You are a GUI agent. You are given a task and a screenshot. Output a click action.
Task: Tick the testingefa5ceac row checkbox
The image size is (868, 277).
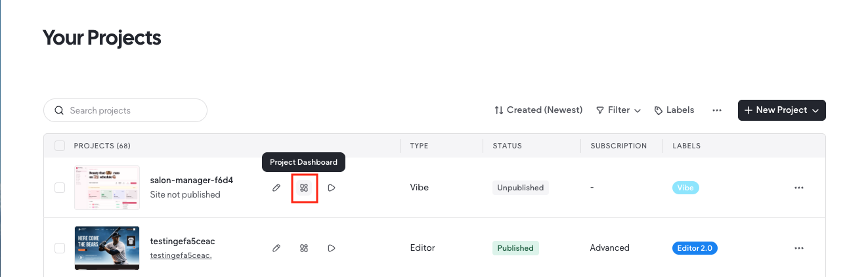point(60,248)
